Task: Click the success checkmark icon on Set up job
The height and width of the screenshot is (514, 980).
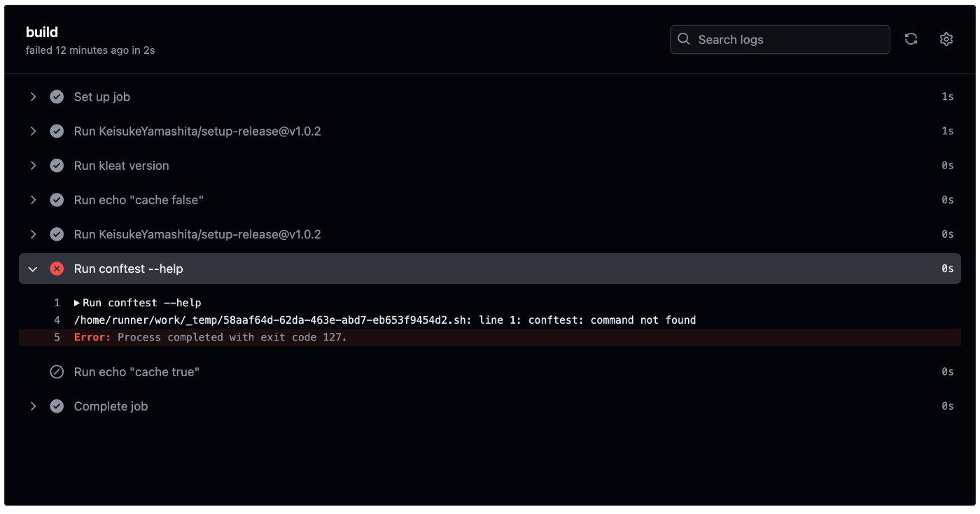Action: 57,97
